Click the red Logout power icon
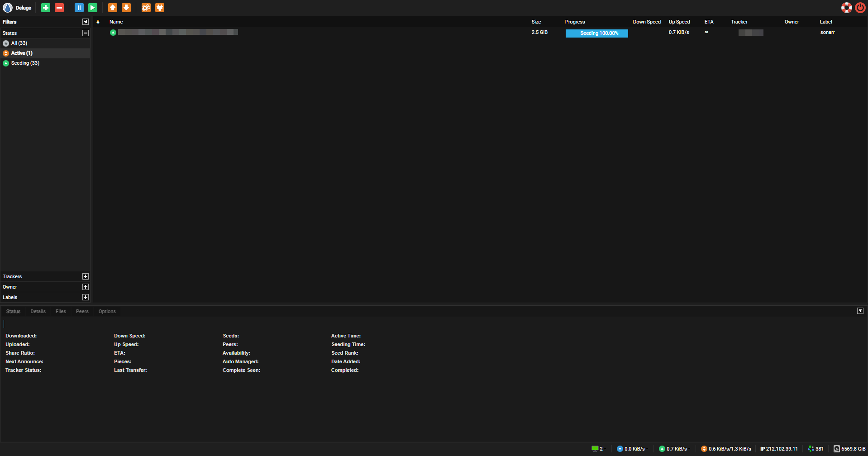 point(860,8)
